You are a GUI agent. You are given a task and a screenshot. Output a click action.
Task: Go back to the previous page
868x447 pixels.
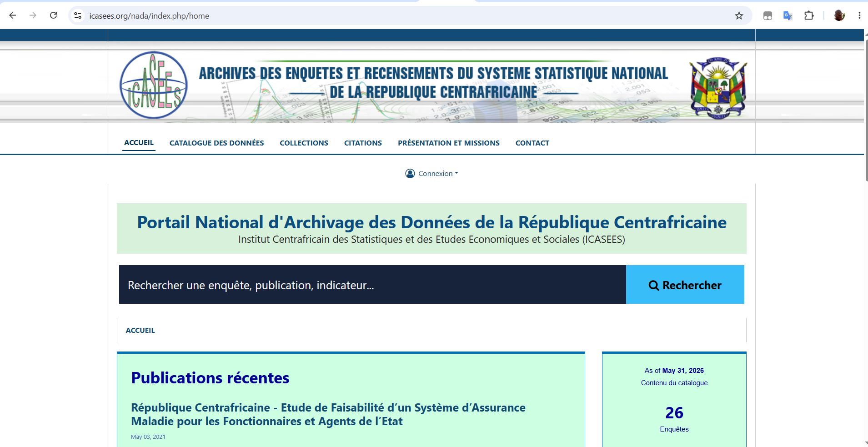point(13,15)
